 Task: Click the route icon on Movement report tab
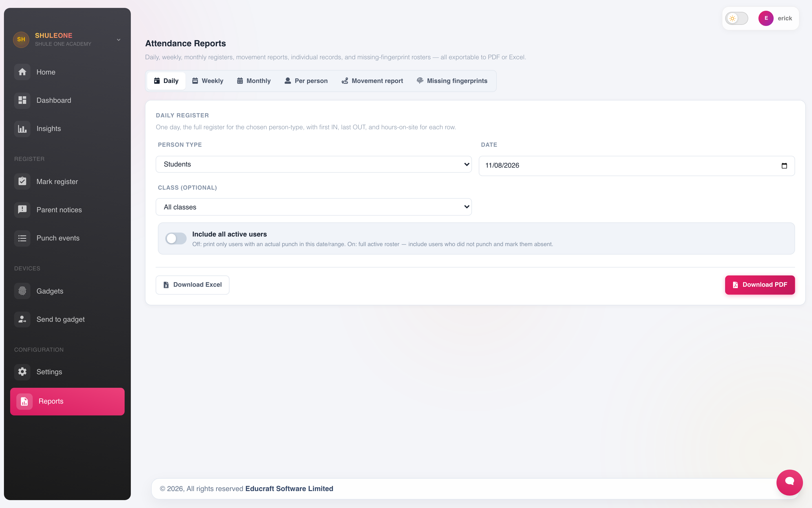click(345, 81)
